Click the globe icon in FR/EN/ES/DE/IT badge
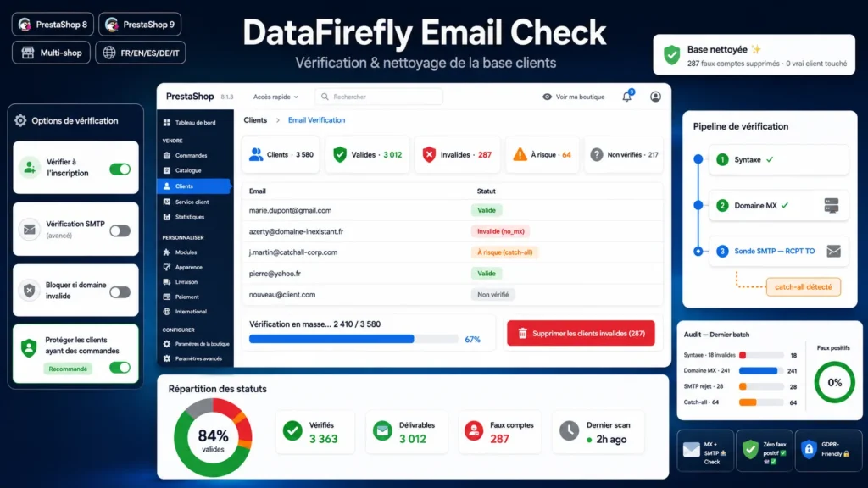The height and width of the screenshot is (488, 868). pos(109,53)
